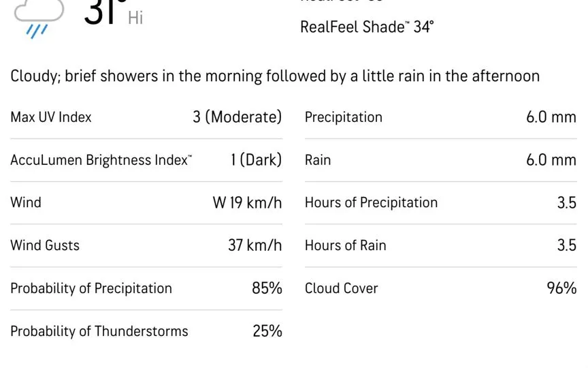
Task: Click the 37 km/h gust value
Action: [255, 245]
